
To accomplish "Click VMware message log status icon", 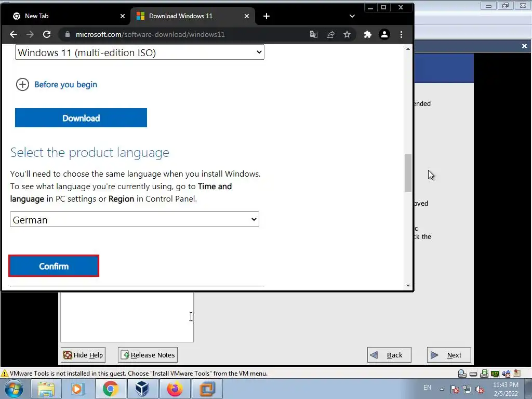I will (x=517, y=374).
